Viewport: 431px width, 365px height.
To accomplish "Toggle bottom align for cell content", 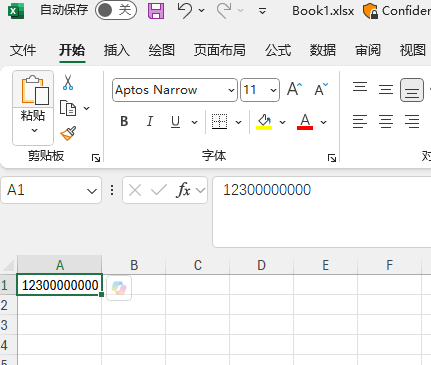I will click(x=412, y=90).
